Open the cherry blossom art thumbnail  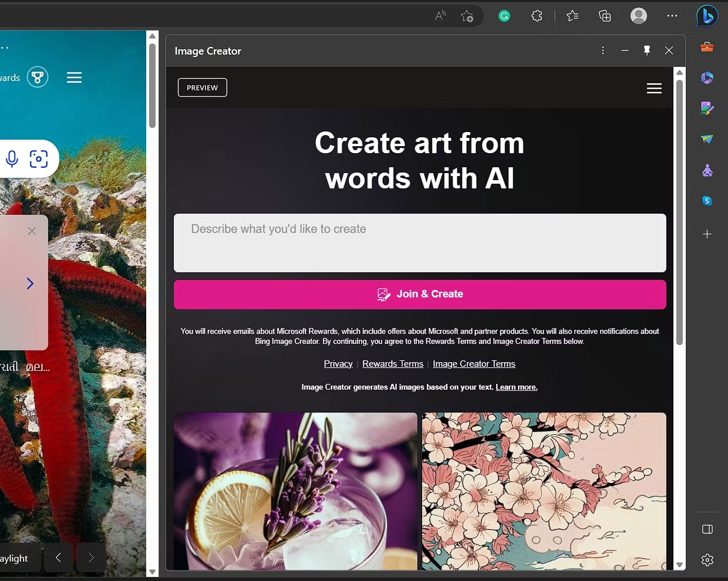pos(544,491)
